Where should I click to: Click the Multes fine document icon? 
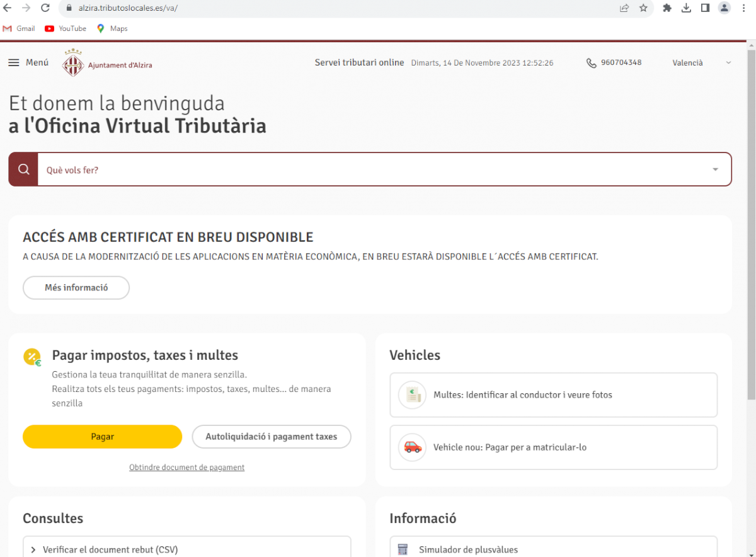tap(412, 395)
